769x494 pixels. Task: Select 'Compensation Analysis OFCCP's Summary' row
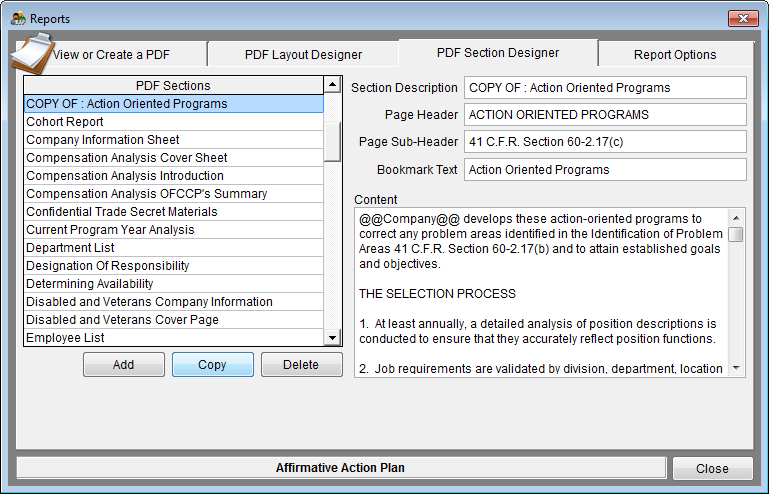coord(173,194)
